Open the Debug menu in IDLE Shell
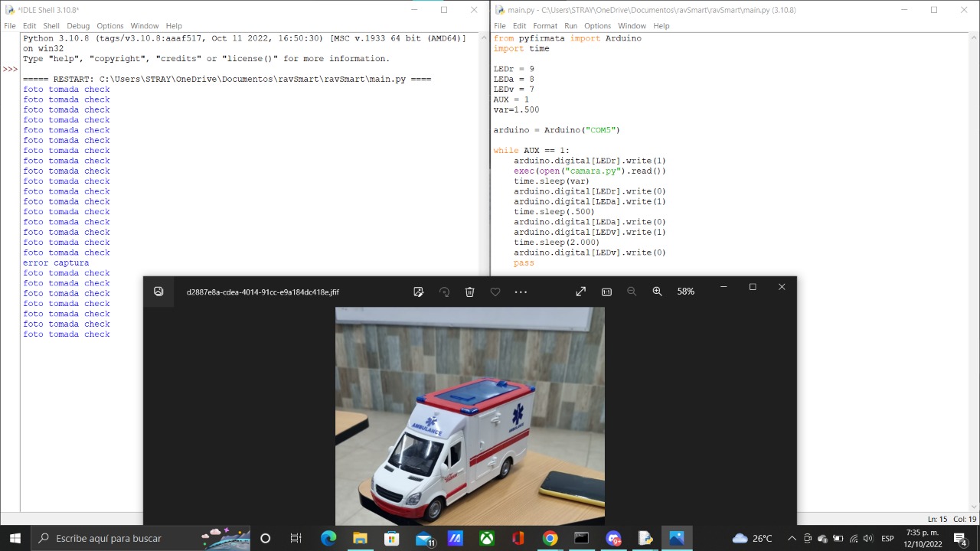This screenshot has width=980, height=551. coord(78,26)
